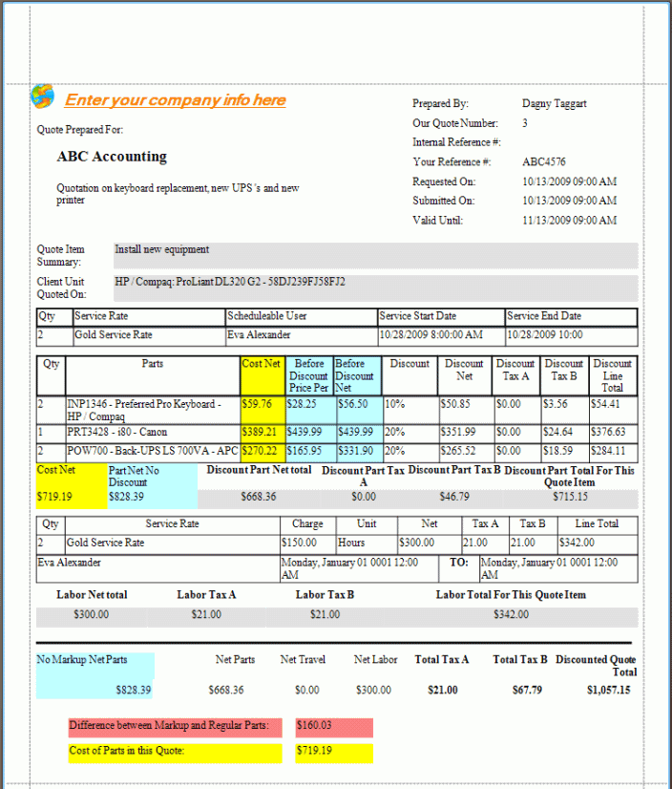Select the Dagny Taggart prepared-by name
This screenshot has width=672, height=789.
(x=556, y=103)
